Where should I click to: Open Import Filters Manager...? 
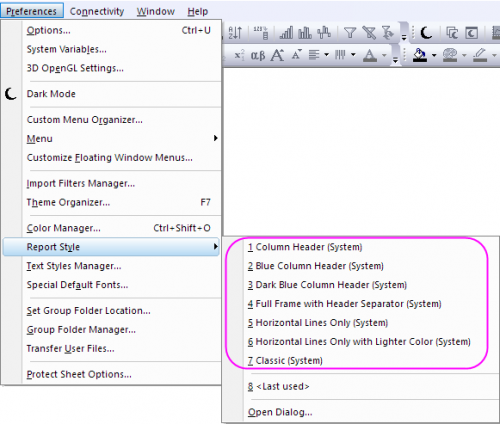point(112,183)
